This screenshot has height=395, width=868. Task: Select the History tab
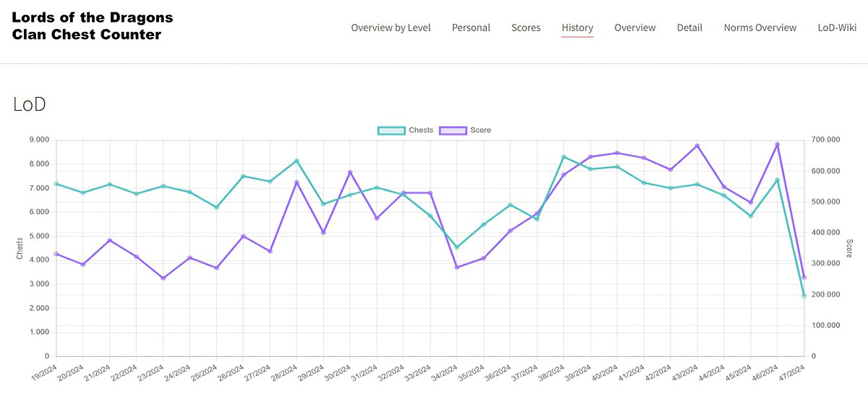(577, 27)
